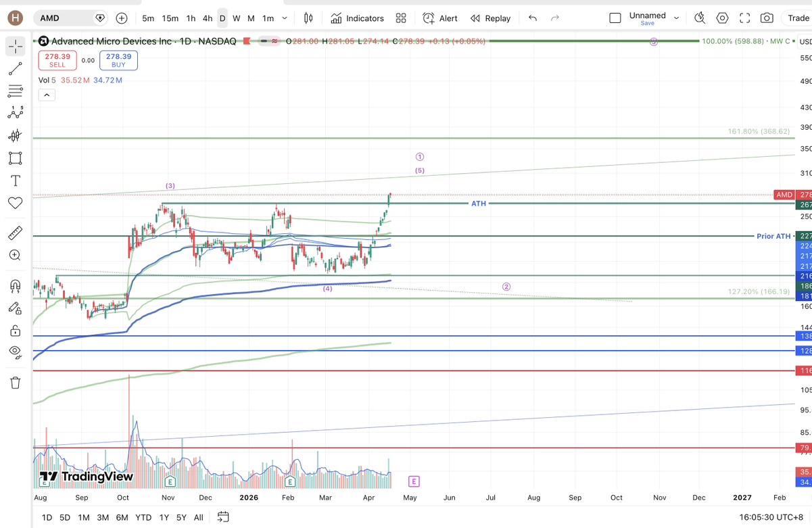Viewport: 812px width, 528px height.
Task: Click the purple E earnings marker near May
Action: [414, 481]
